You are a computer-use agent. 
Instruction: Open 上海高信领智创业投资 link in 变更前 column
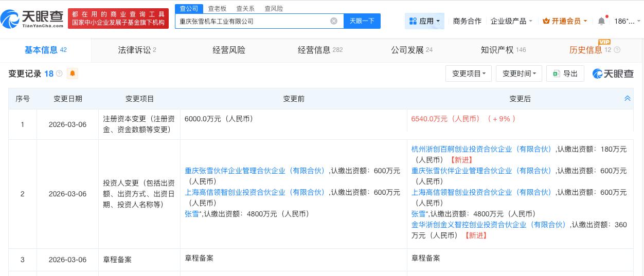click(257, 192)
